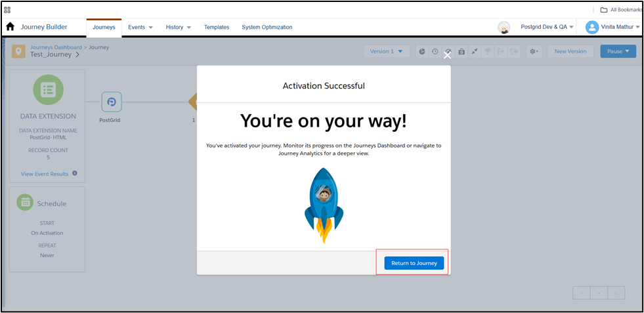
Task: Click the middle canvas zoom control button
Action: (x=599, y=293)
